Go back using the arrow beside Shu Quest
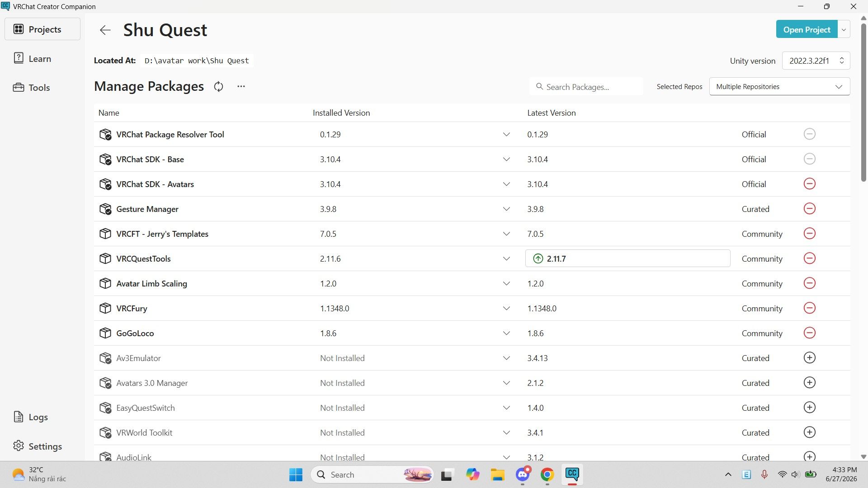Viewport: 868px width, 488px height. 105,30
